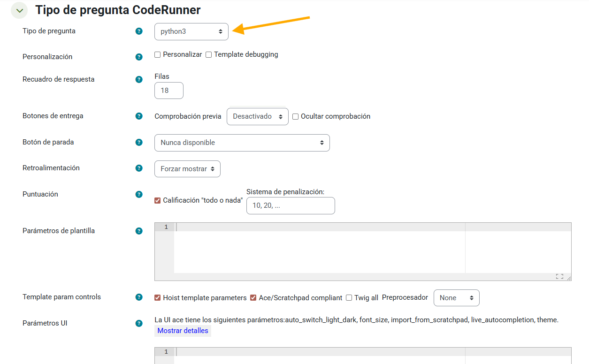This screenshot has height=364, width=589.
Task: Open Comprobación previa Desactivado dropdown
Action: click(x=257, y=117)
